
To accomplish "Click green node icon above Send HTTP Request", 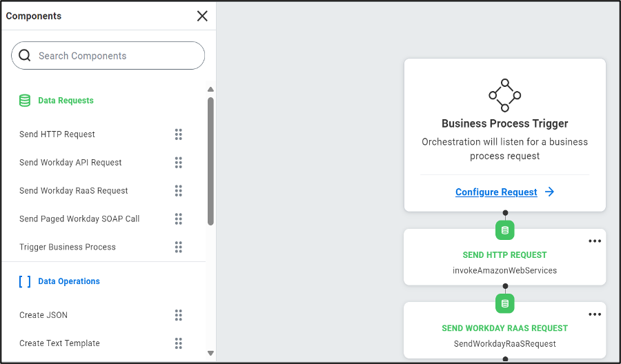I will (x=504, y=230).
